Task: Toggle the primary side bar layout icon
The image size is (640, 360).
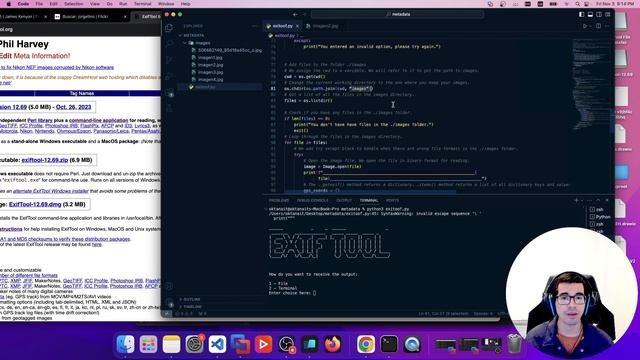Action: [582, 14]
